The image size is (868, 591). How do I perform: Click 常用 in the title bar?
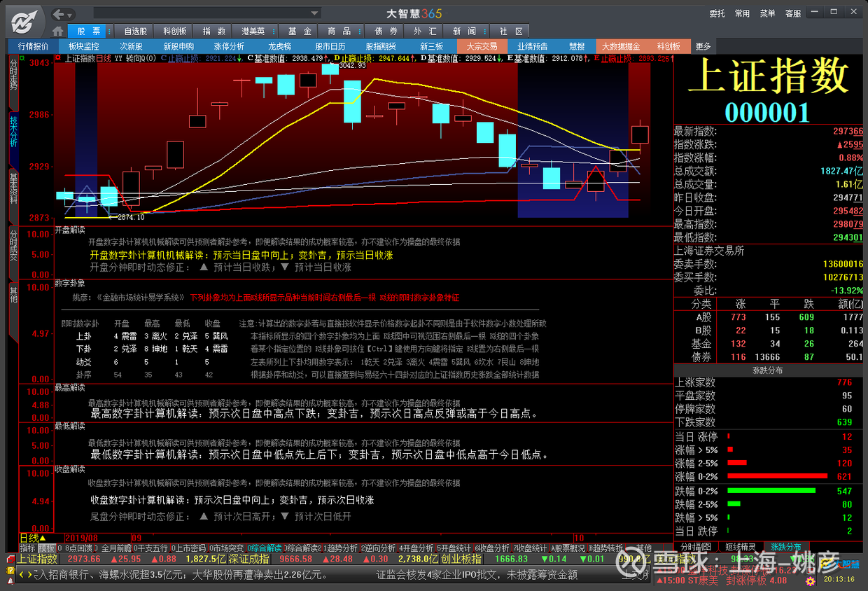pyautogui.click(x=742, y=14)
